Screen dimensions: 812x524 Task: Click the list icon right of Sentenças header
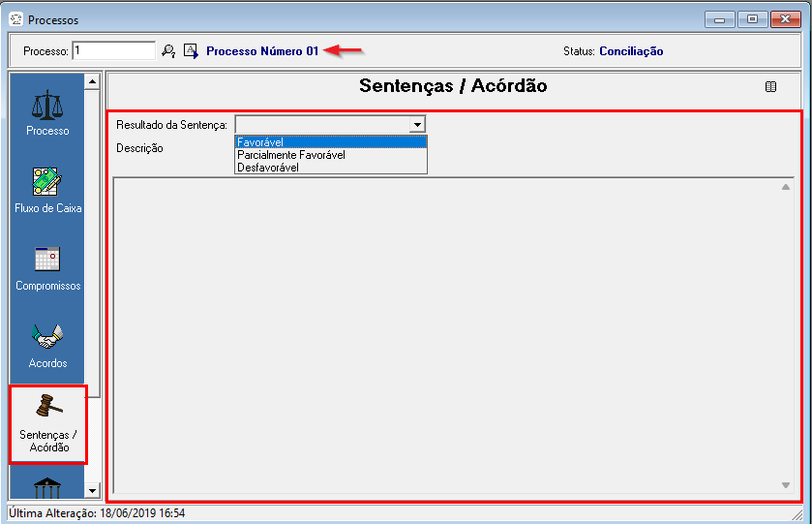click(x=770, y=87)
